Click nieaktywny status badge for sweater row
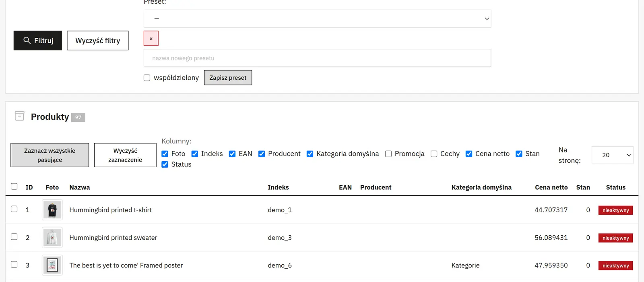 pos(616,238)
